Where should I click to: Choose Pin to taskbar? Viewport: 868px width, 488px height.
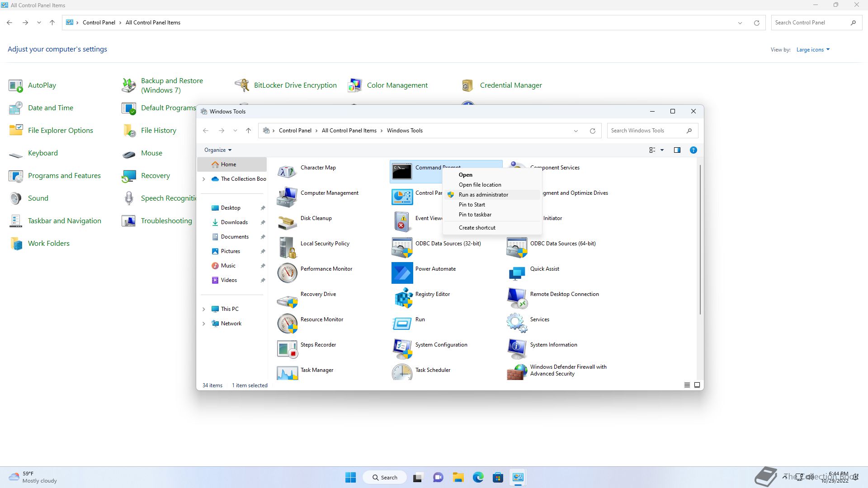[x=492, y=215]
